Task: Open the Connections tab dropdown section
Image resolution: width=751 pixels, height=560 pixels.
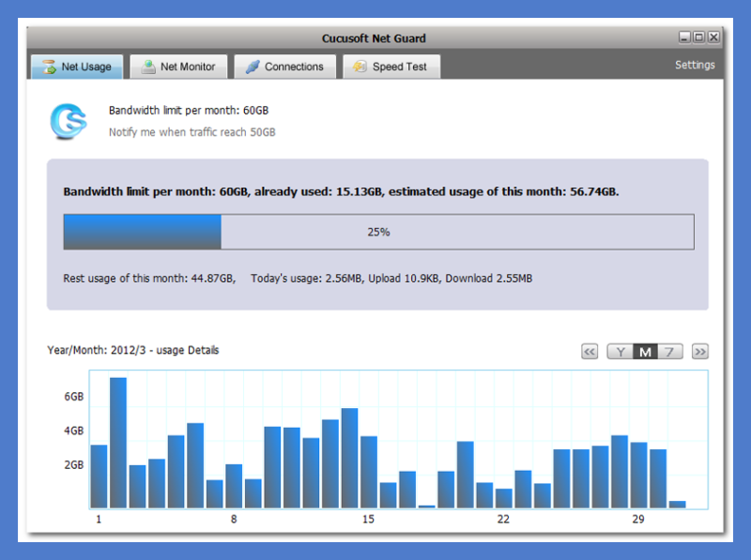Action: (x=284, y=67)
